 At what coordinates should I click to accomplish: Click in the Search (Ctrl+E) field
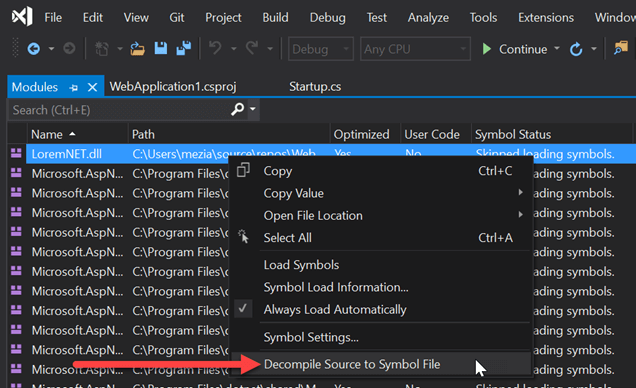pyautogui.click(x=120, y=110)
